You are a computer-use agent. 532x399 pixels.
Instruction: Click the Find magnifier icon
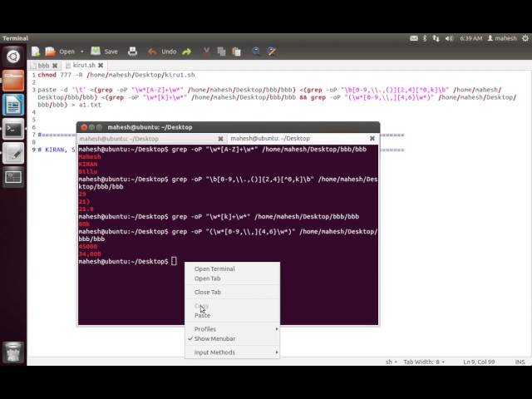tap(256, 52)
